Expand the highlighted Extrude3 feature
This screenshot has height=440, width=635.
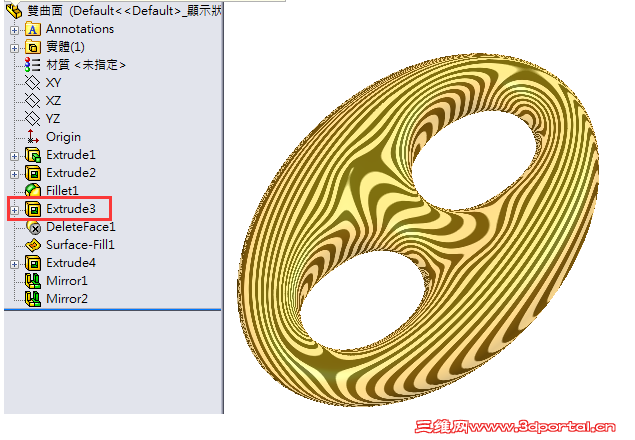(14, 210)
